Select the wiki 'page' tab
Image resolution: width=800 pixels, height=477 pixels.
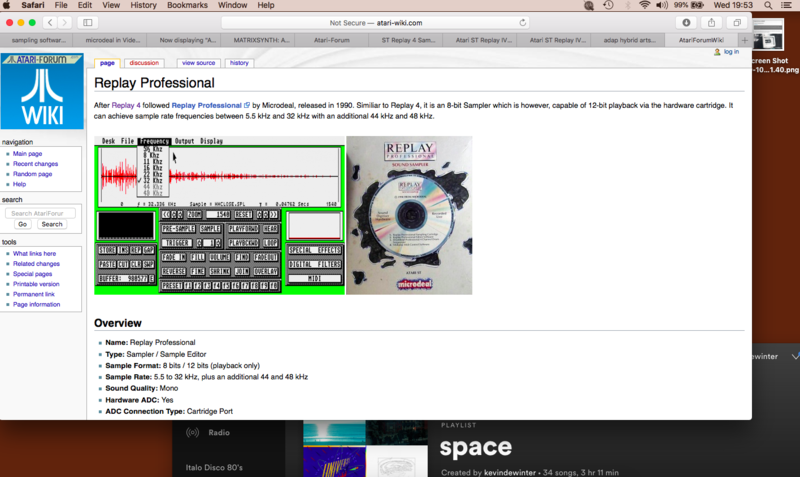(x=107, y=63)
